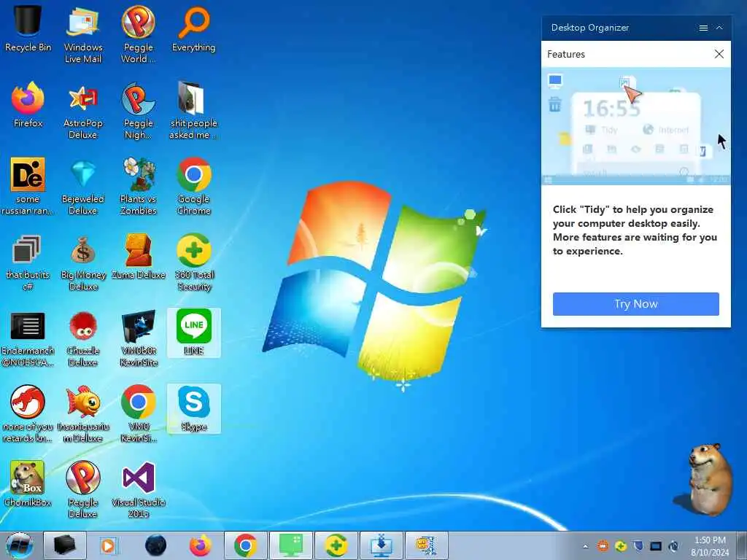Switch to the green Desktop Organizer taskbar item

click(x=290, y=545)
